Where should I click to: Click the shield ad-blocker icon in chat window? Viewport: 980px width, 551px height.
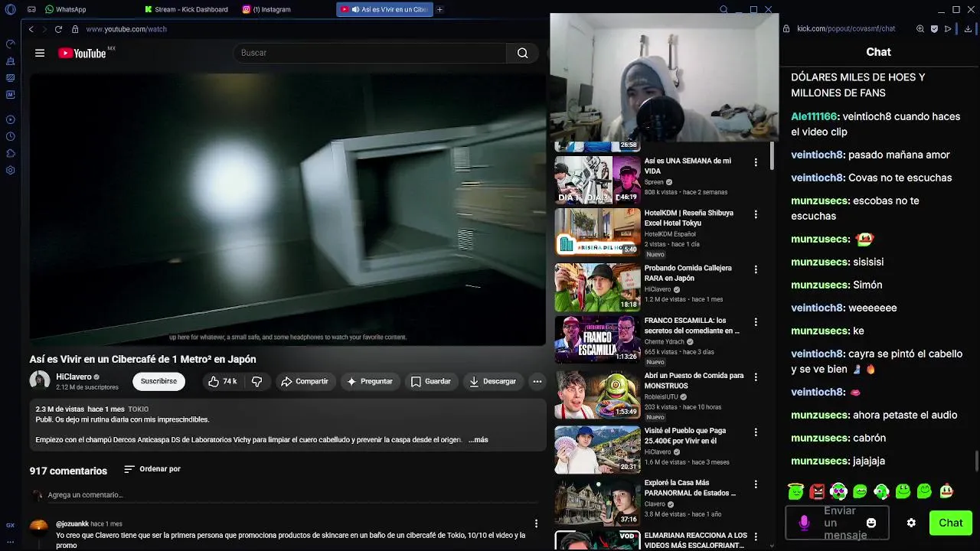click(934, 29)
